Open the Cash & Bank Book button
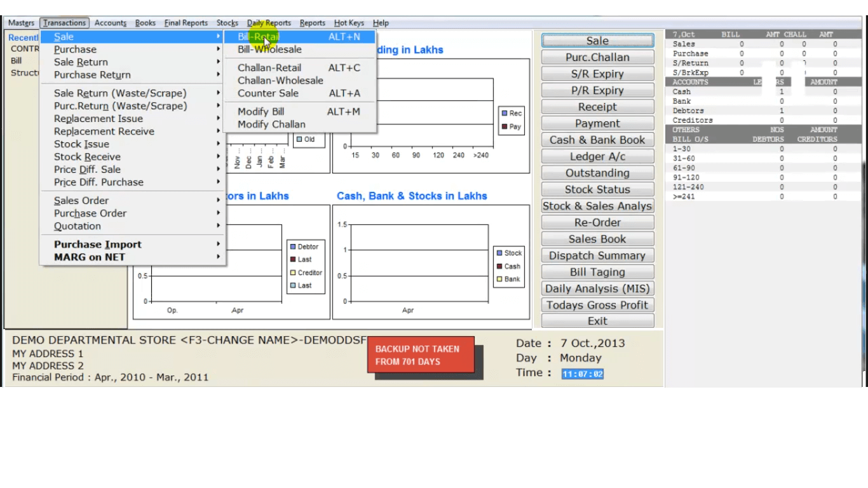Viewport: 868px width, 488px height. [x=597, y=140]
